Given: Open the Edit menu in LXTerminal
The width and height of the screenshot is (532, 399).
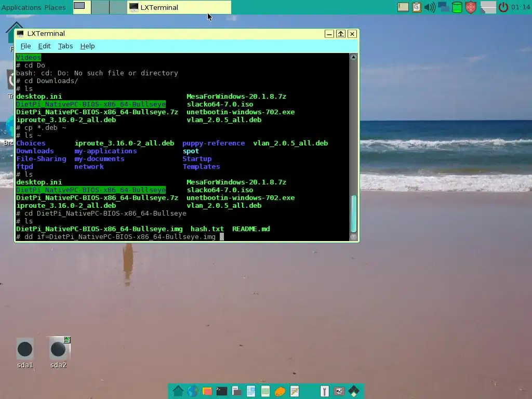Looking at the screenshot, I should (x=44, y=46).
